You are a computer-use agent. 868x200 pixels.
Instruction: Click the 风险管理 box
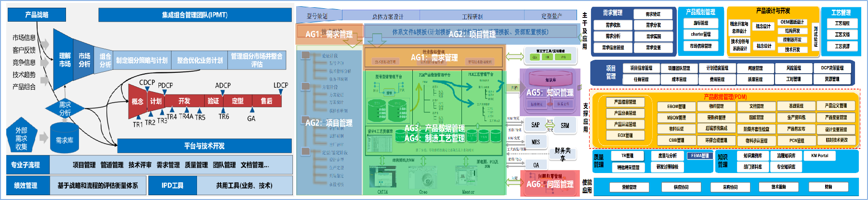pyautogui.click(x=793, y=68)
